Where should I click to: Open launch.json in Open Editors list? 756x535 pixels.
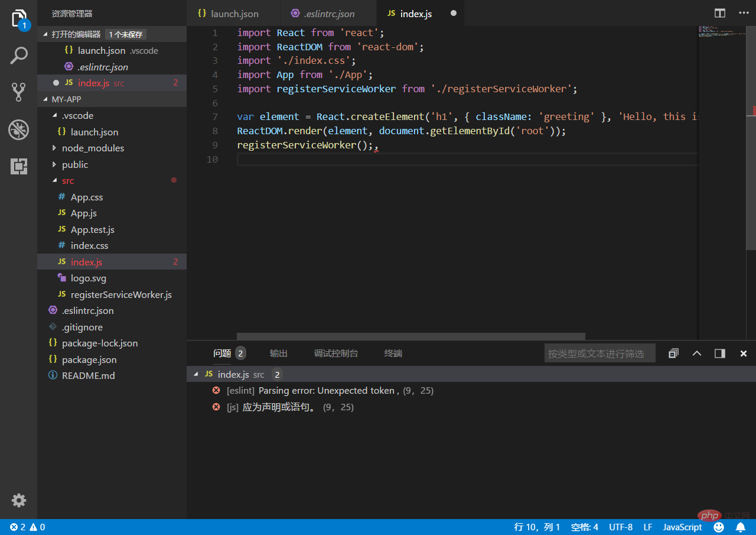[112, 51]
